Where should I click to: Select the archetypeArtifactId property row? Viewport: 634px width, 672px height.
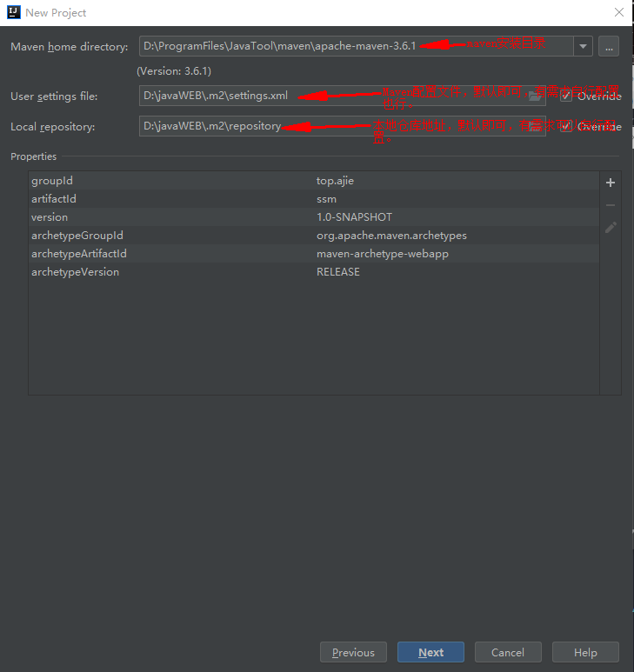[314, 254]
